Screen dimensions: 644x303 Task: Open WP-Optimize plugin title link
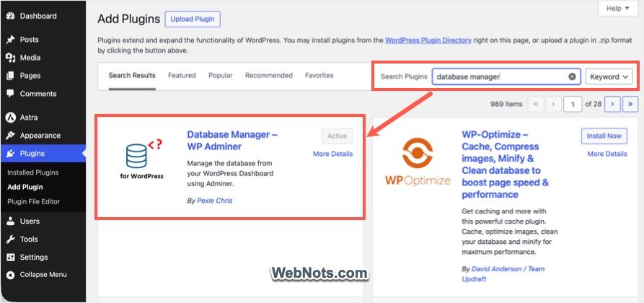(x=506, y=164)
